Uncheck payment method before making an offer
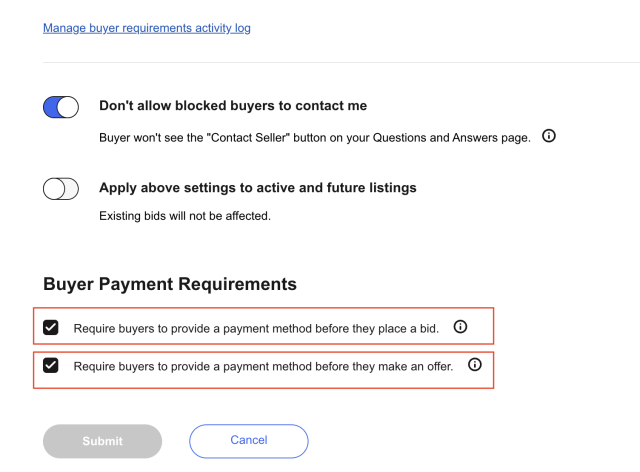This screenshot has height=472, width=640. 51,366
